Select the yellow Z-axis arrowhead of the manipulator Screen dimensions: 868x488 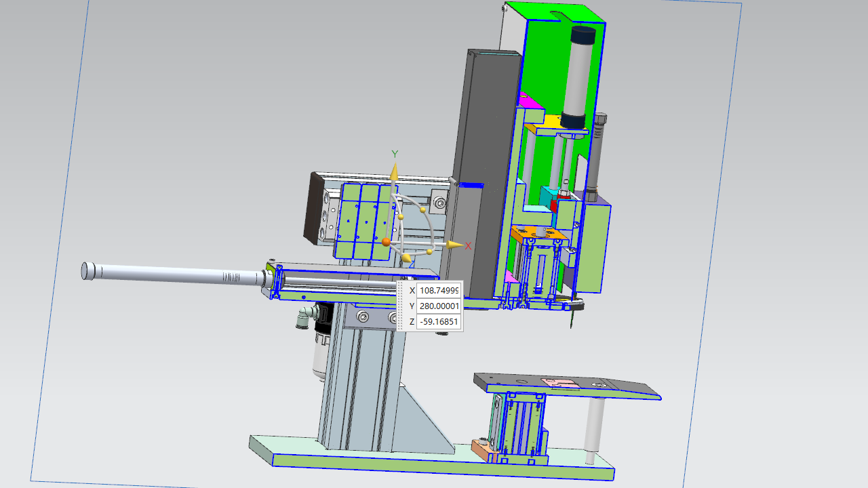406,258
